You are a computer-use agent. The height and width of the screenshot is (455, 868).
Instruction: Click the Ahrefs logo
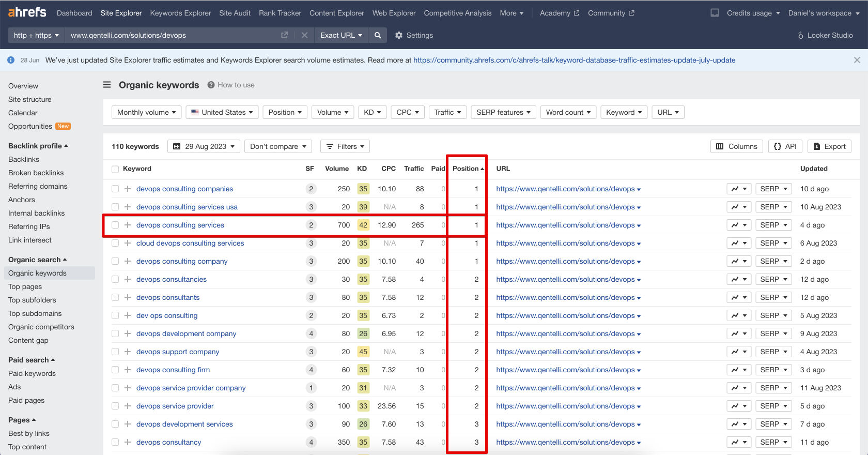tap(27, 12)
